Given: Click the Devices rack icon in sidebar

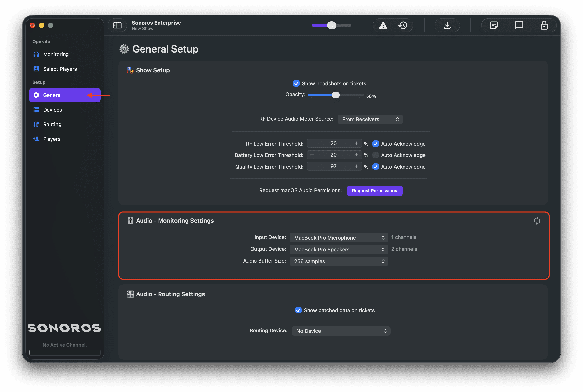Looking at the screenshot, I should tap(36, 110).
